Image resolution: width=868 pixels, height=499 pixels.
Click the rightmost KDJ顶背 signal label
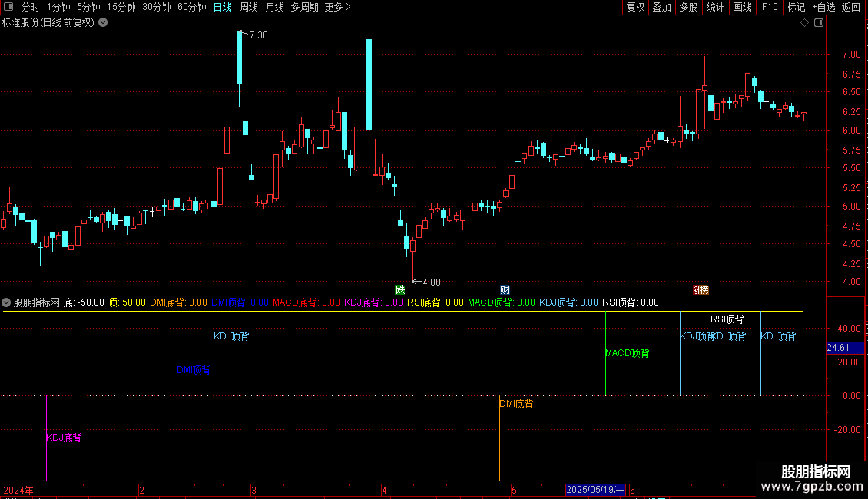click(778, 336)
